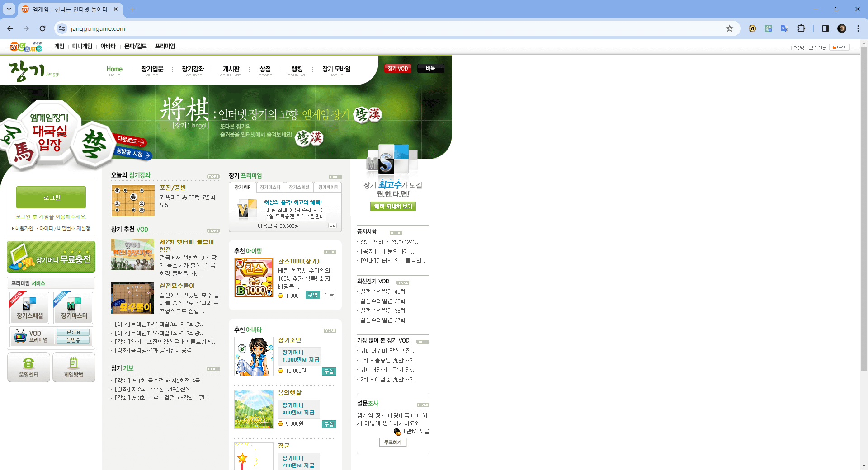Open the 장기강좌 menu
This screenshot has width=868, height=470.
pos(193,70)
